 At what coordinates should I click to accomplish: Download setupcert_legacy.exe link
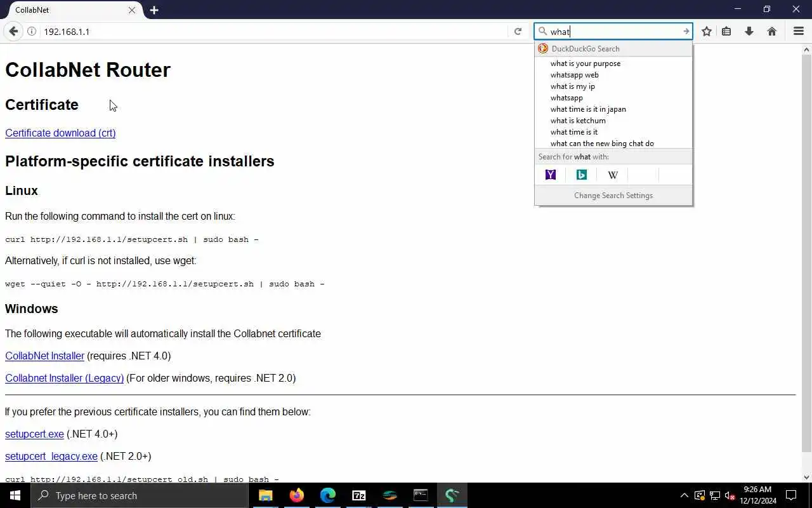tap(51, 456)
